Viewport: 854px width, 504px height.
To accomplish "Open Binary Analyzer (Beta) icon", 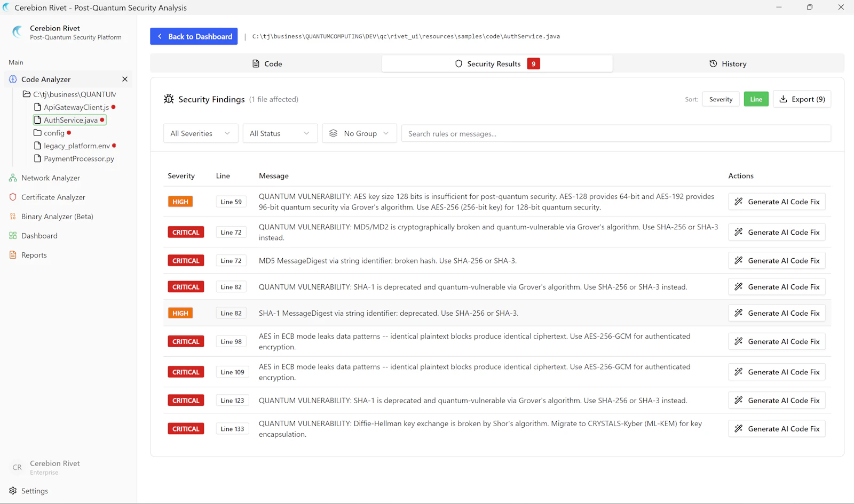I will (13, 216).
